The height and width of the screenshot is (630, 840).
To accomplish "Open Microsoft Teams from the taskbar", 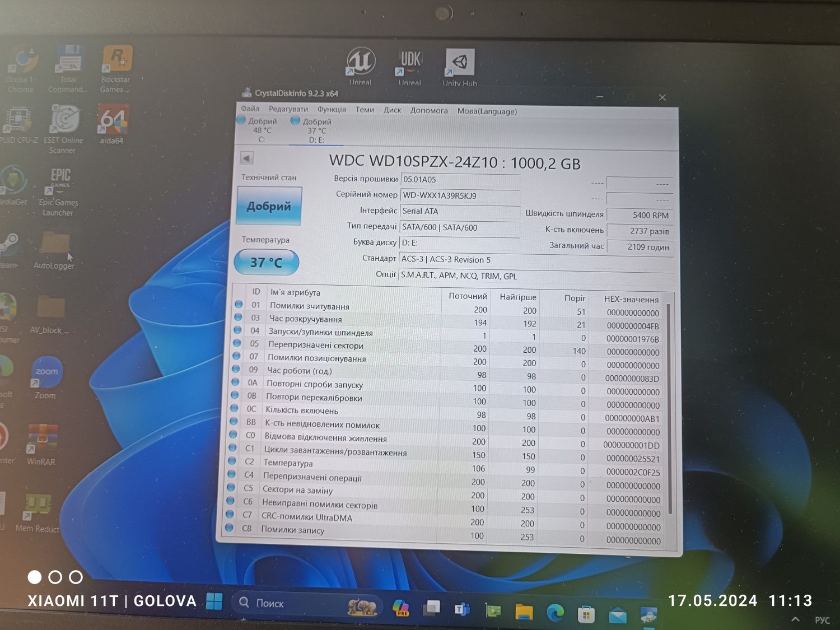I will click(462, 609).
